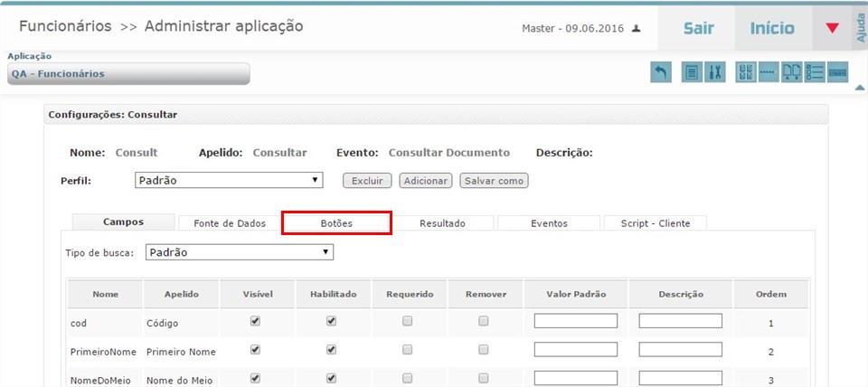The image size is (868, 387).
Task: Switch to the Fonte de Dados tab
Action: tap(230, 223)
